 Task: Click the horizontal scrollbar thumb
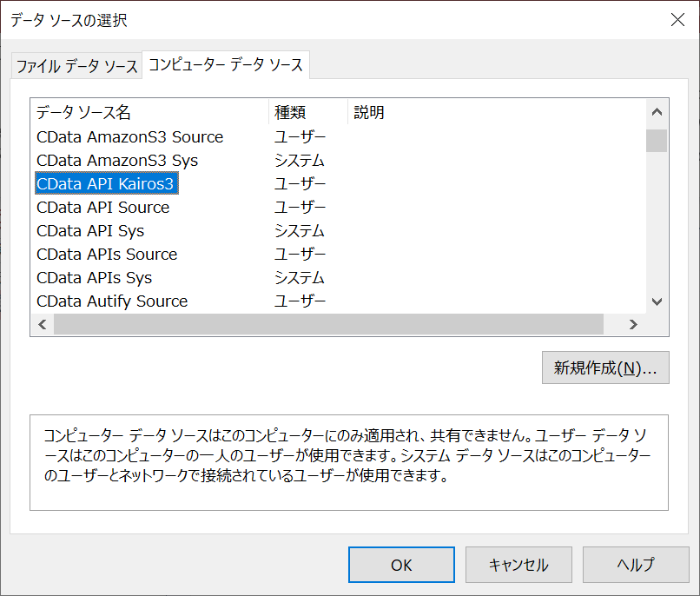328,324
